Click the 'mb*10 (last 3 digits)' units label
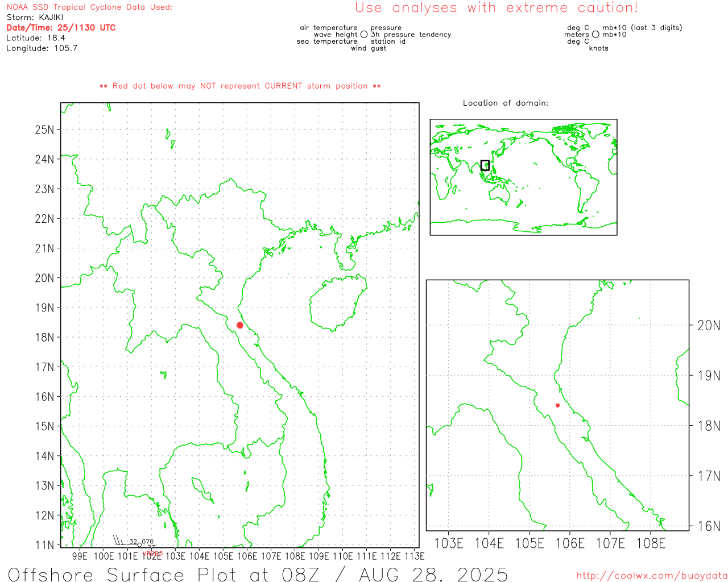 point(642,28)
